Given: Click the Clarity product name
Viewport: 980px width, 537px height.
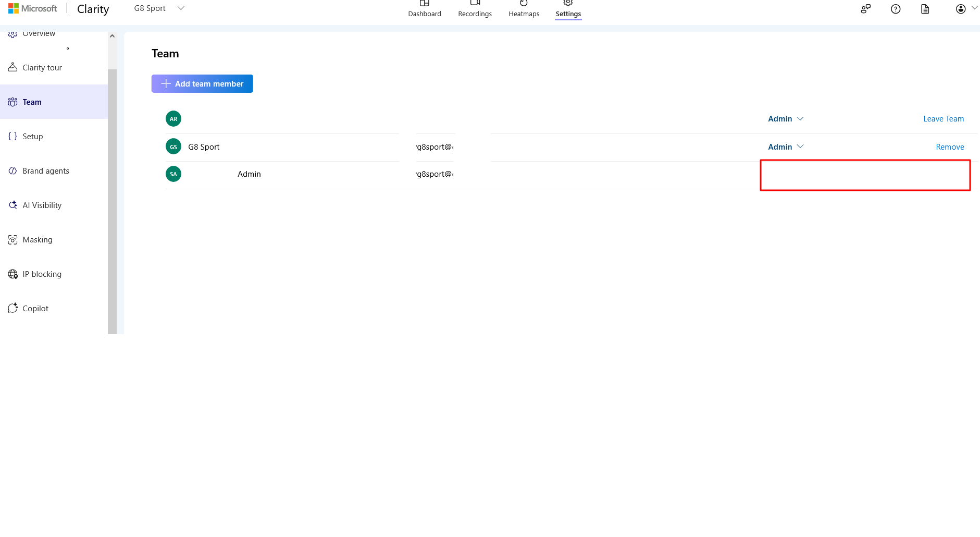Looking at the screenshot, I should 93,9.
